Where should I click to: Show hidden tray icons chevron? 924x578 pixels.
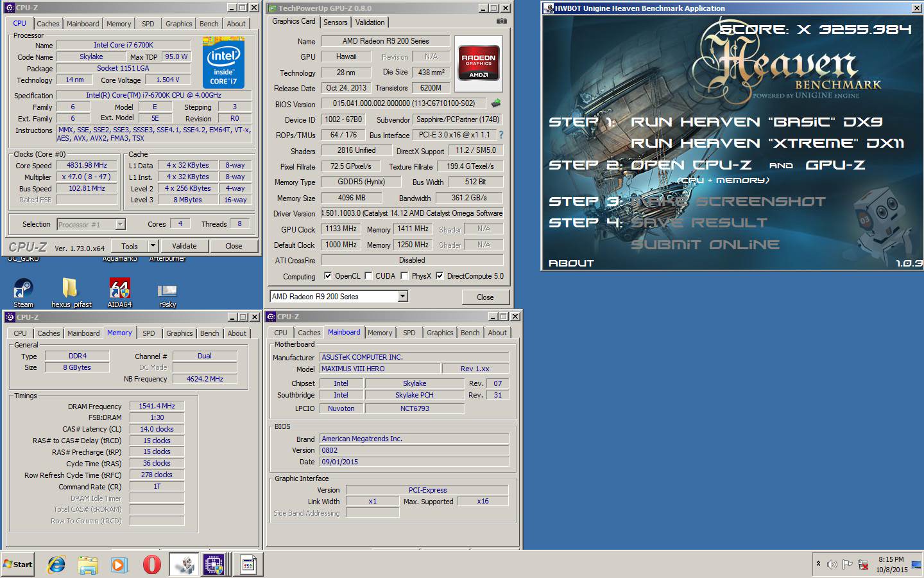click(818, 564)
